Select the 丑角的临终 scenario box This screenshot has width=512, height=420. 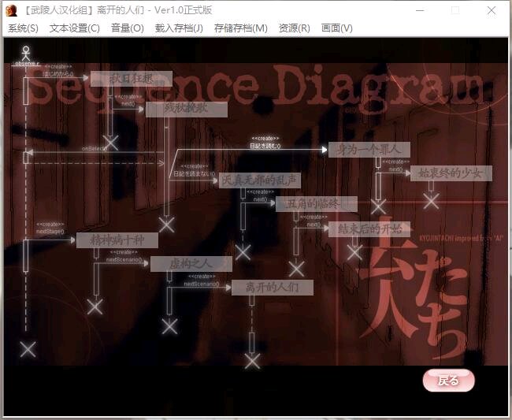[317, 204]
